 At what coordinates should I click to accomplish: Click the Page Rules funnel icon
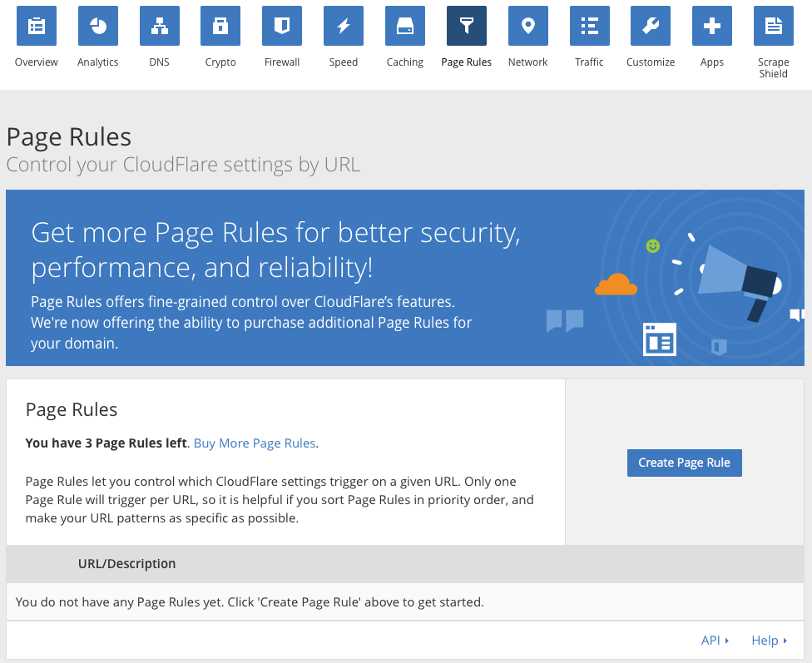pos(467,26)
